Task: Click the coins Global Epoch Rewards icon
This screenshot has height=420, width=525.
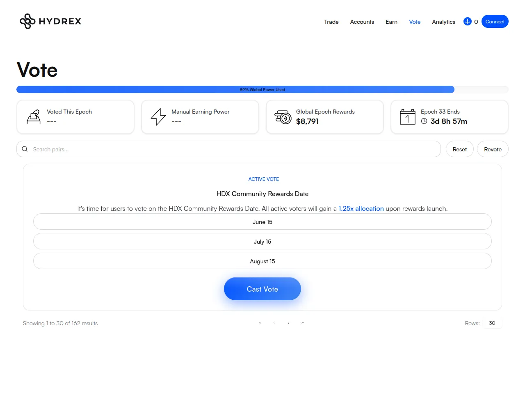Action: pyautogui.click(x=283, y=117)
